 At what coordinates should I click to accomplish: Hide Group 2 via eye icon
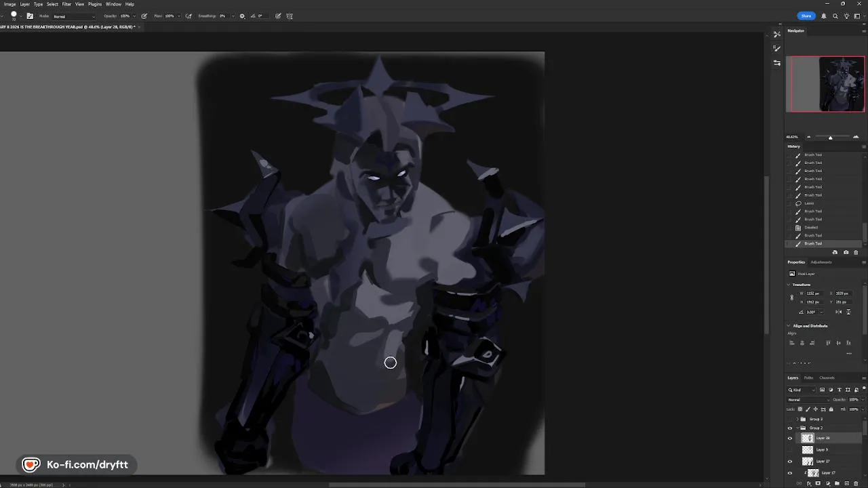pos(789,428)
